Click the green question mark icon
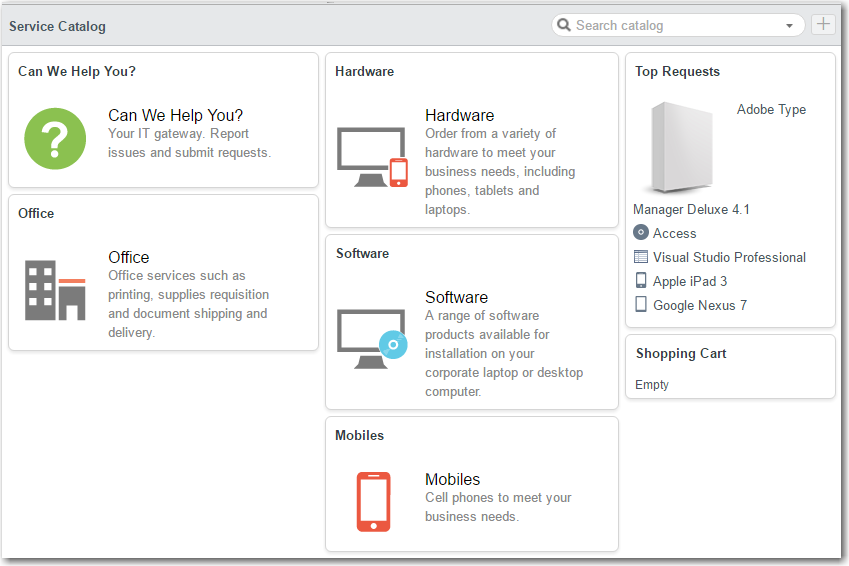The image size is (849, 566). (x=54, y=138)
